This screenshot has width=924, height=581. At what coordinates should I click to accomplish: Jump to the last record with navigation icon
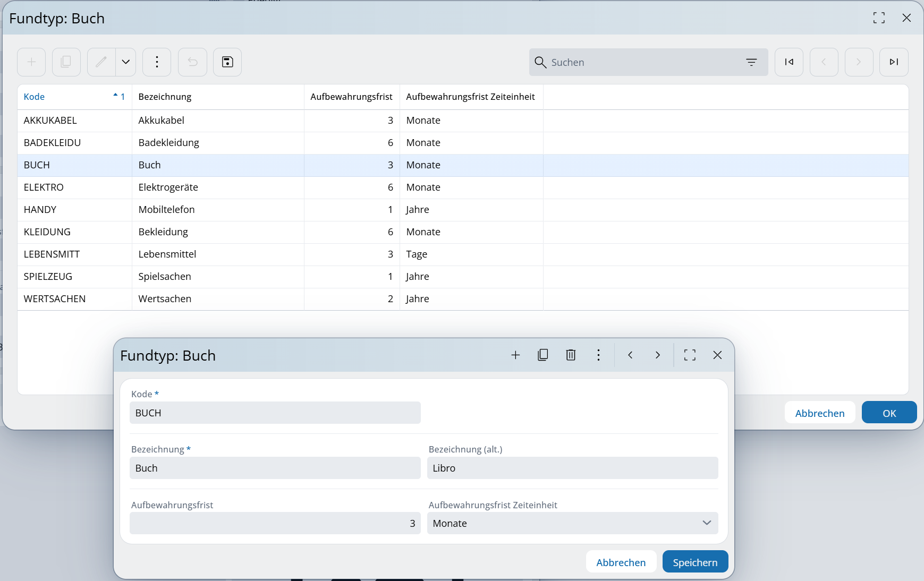(894, 62)
